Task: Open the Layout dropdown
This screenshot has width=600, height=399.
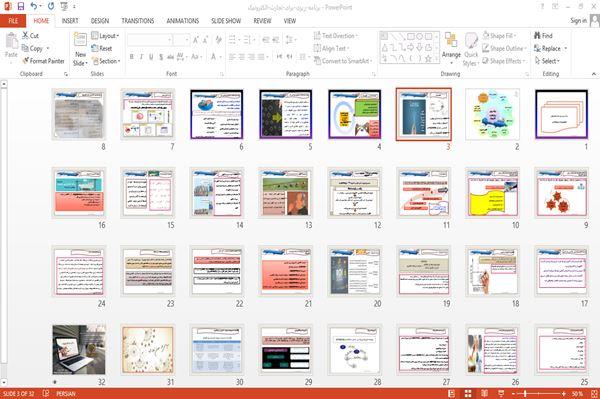Action: click(105, 36)
